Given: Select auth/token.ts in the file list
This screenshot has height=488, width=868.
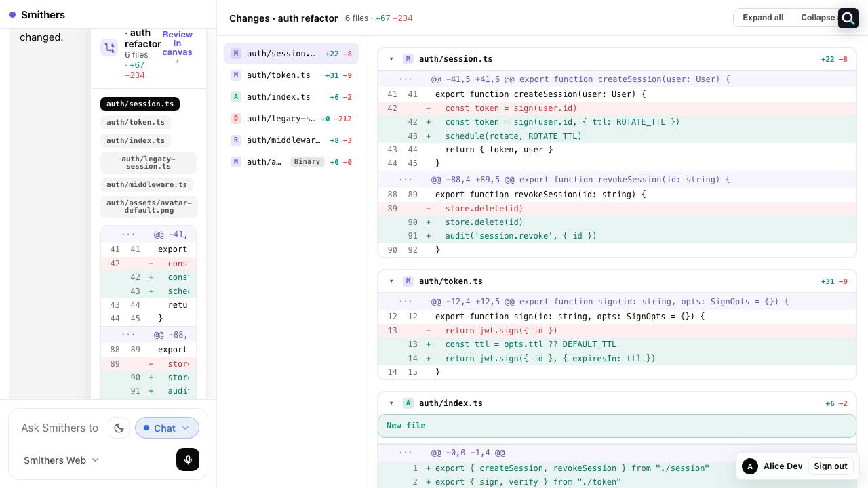Looking at the screenshot, I should click(291, 75).
